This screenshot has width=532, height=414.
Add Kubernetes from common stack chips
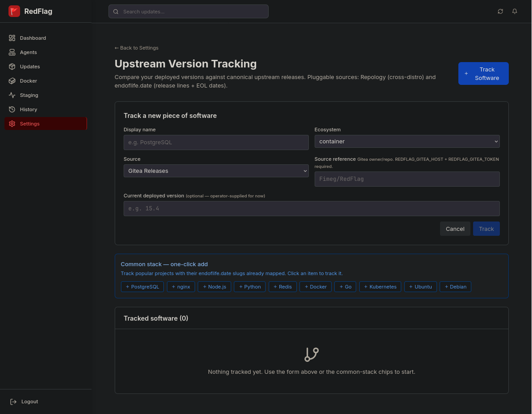[x=380, y=287]
